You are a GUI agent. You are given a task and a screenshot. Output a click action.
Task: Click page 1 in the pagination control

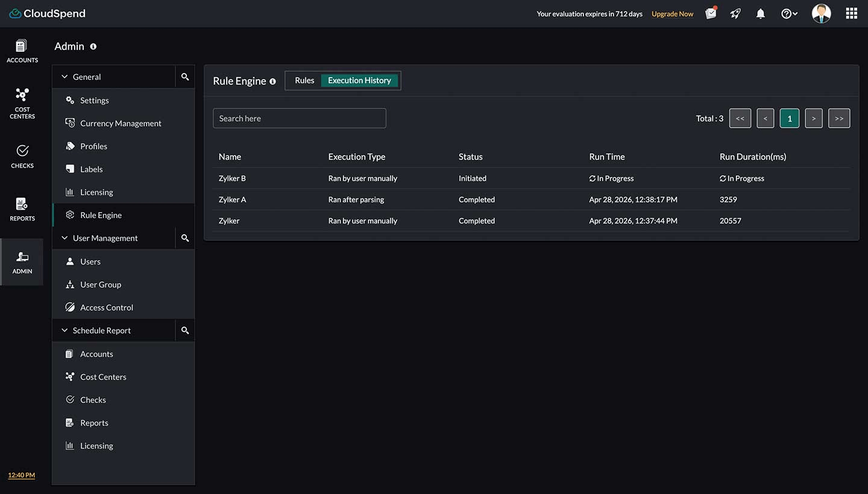pos(790,118)
